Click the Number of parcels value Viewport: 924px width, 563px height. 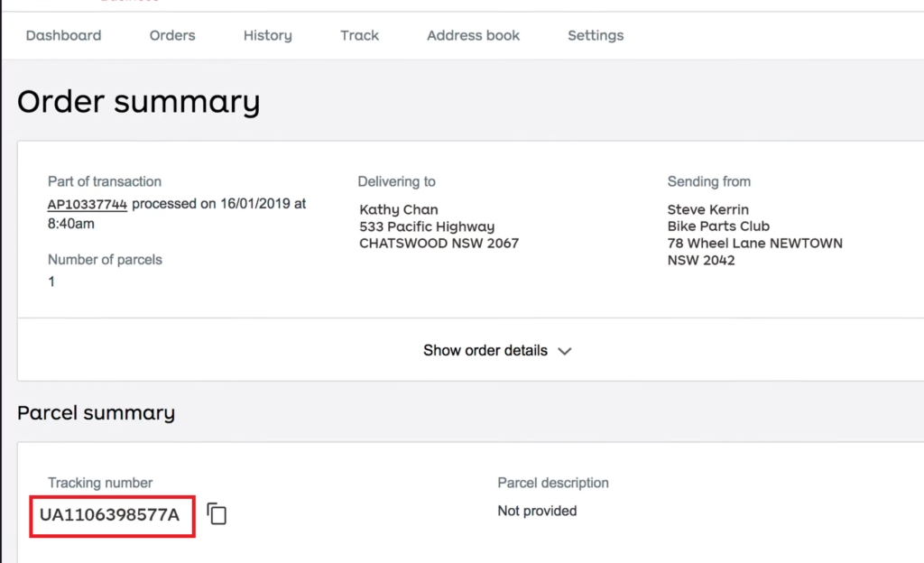coord(51,281)
